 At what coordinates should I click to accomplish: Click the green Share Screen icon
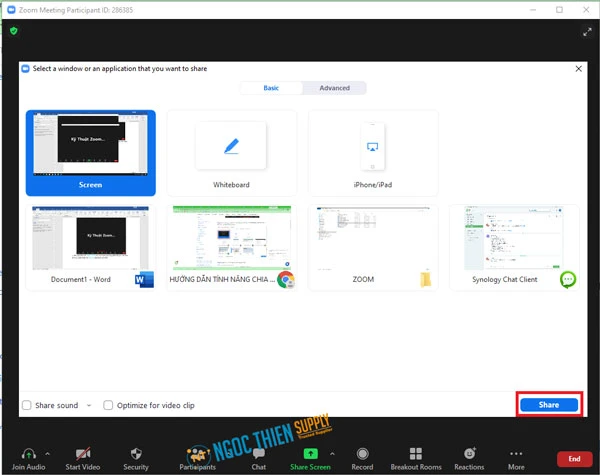(310, 454)
